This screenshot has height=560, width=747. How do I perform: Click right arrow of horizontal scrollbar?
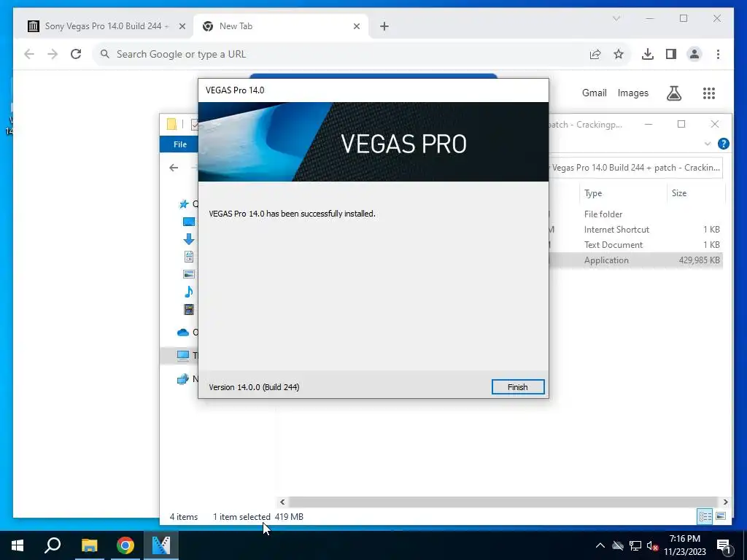725,502
